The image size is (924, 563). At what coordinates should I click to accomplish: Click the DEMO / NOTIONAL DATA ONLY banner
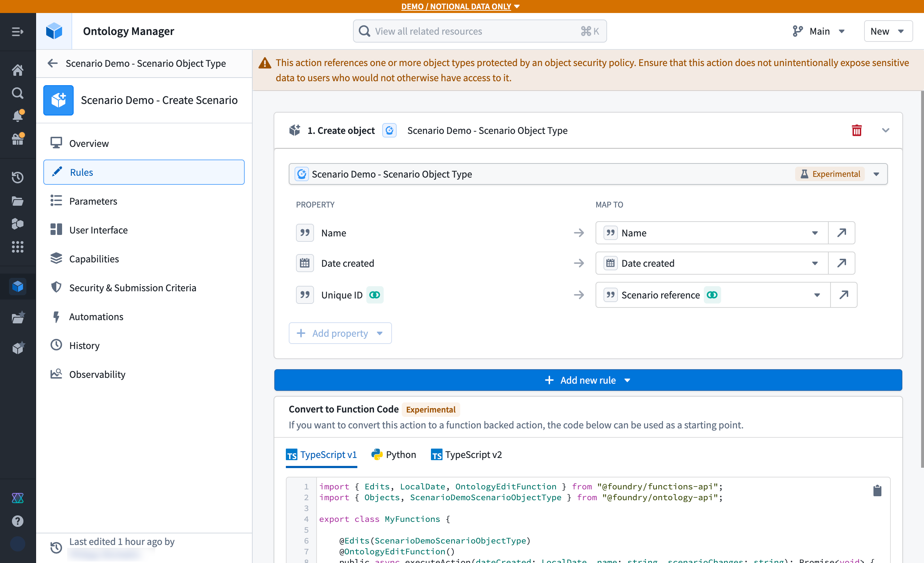461,6
